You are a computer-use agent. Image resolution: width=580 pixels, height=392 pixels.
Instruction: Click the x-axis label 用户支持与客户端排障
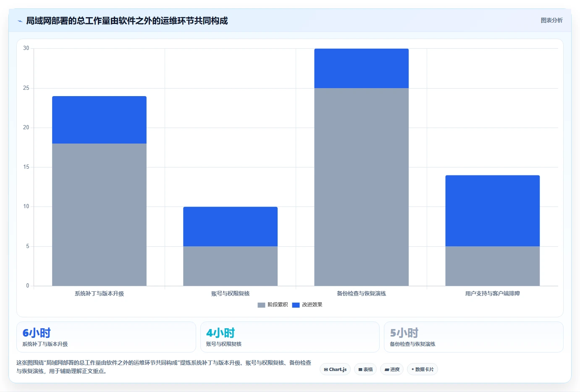492,294
